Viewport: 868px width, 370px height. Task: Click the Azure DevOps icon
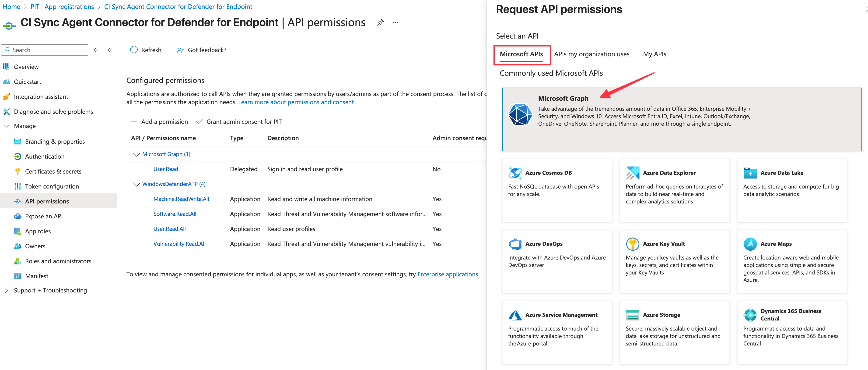[x=515, y=244]
